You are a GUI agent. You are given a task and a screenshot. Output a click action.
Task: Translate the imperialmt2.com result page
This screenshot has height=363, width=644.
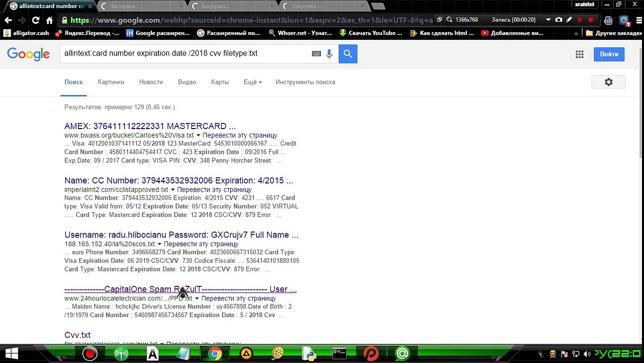pos(214,190)
